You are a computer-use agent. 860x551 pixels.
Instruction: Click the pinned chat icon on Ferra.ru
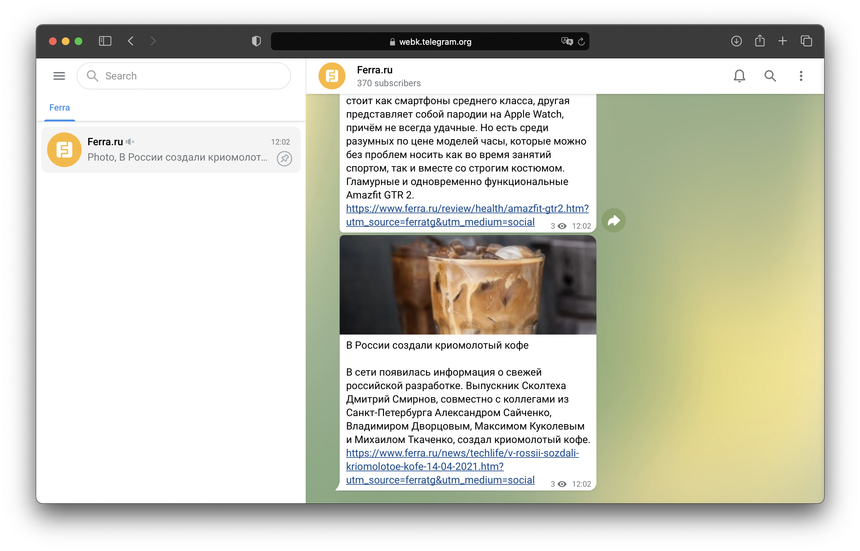point(284,159)
